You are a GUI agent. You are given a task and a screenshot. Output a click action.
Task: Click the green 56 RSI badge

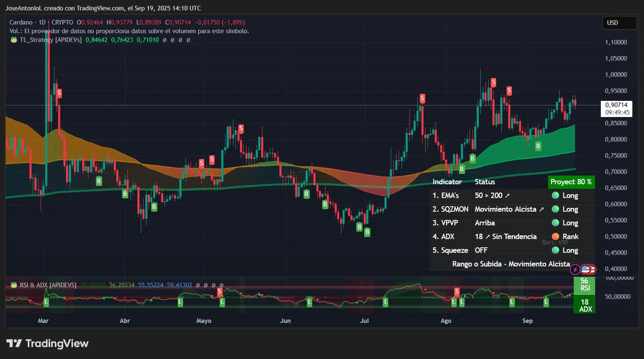tap(585, 284)
